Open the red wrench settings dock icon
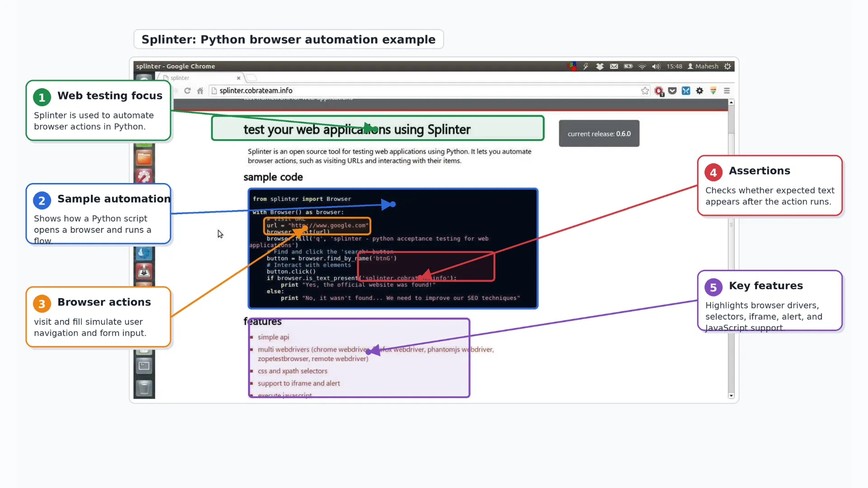 click(x=144, y=176)
